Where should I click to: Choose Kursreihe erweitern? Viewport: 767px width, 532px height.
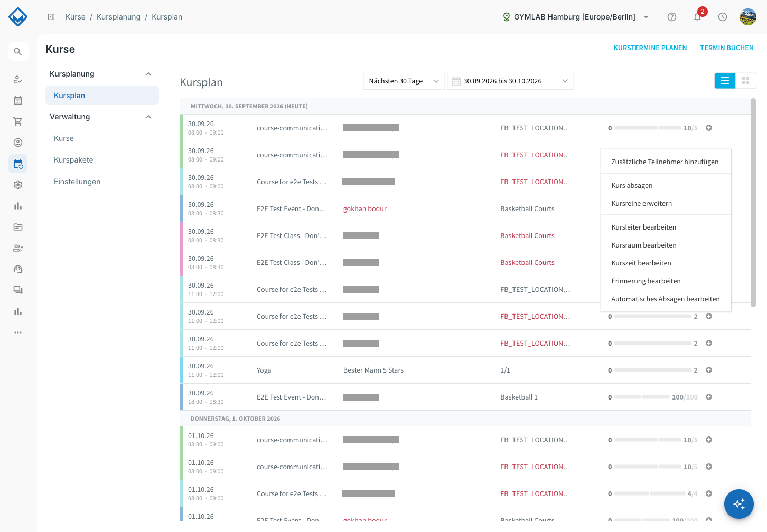click(666, 204)
